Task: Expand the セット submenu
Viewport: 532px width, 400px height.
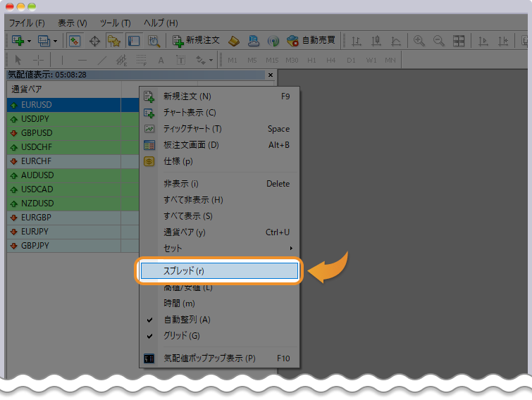Action: (x=219, y=249)
